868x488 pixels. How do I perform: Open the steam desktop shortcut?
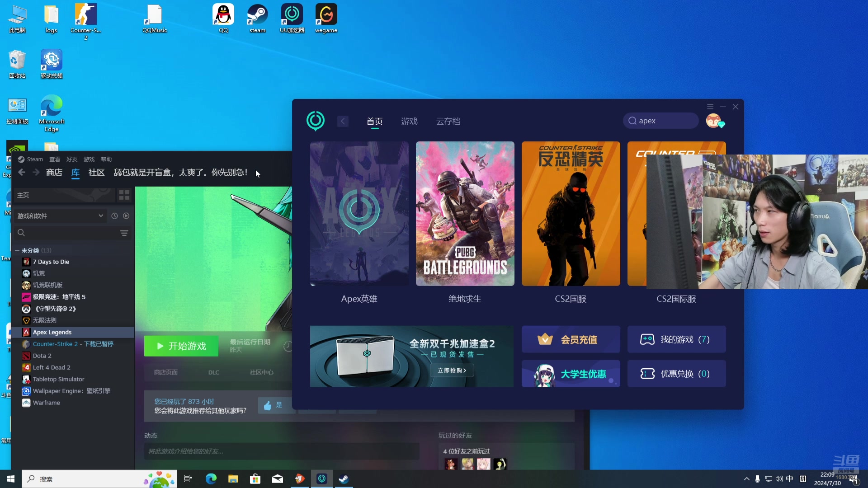(x=257, y=19)
